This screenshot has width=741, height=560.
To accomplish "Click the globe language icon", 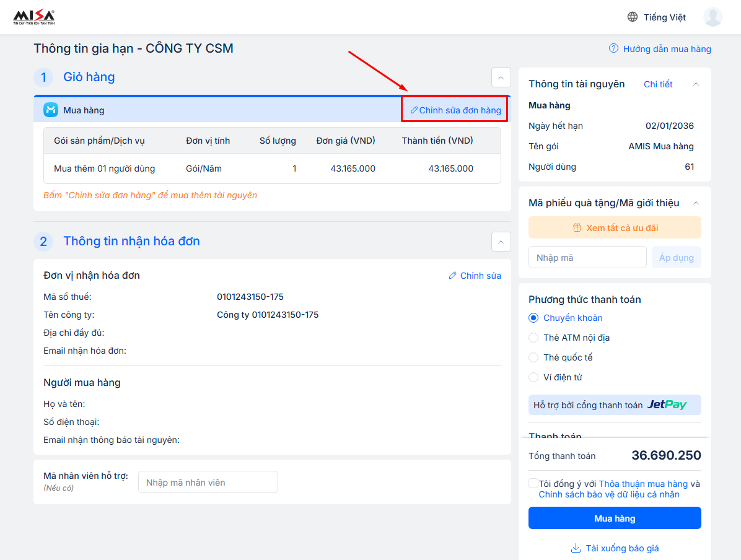I will point(633,17).
